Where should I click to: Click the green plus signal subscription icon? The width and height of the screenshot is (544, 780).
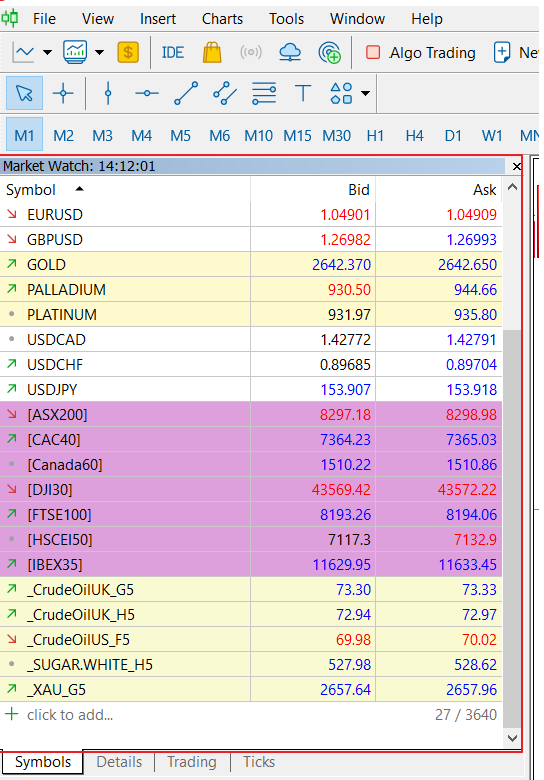(x=329, y=52)
